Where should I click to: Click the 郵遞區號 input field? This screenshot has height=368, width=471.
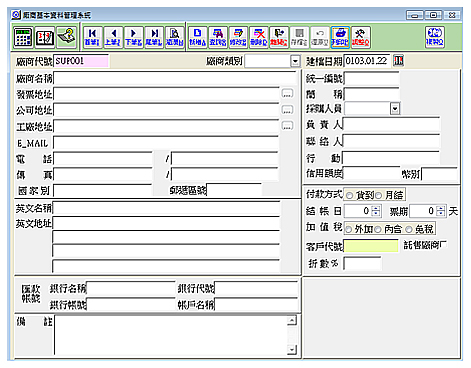tap(234, 190)
